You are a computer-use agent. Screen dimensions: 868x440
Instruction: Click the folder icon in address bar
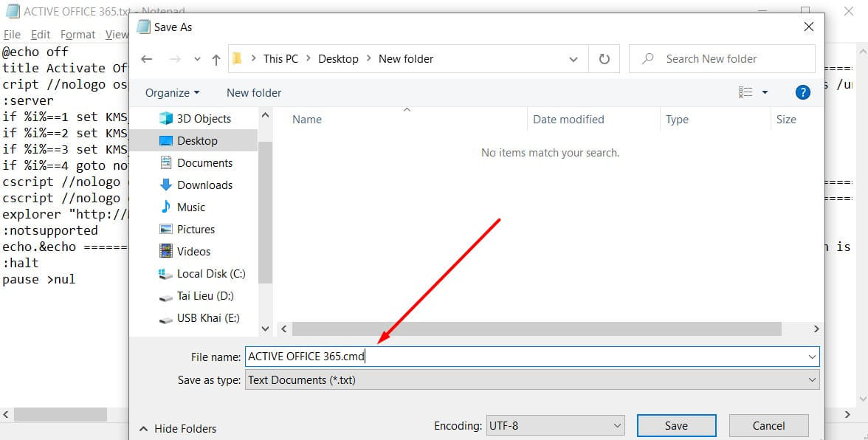237,58
